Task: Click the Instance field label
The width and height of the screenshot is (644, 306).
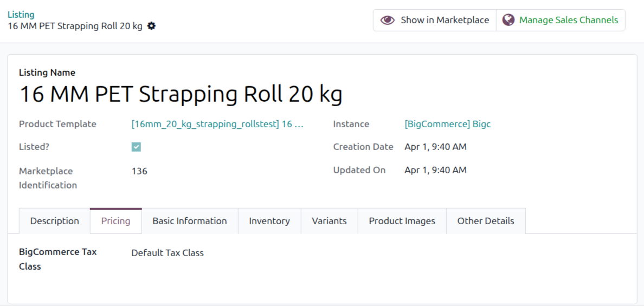Action: 351,124
